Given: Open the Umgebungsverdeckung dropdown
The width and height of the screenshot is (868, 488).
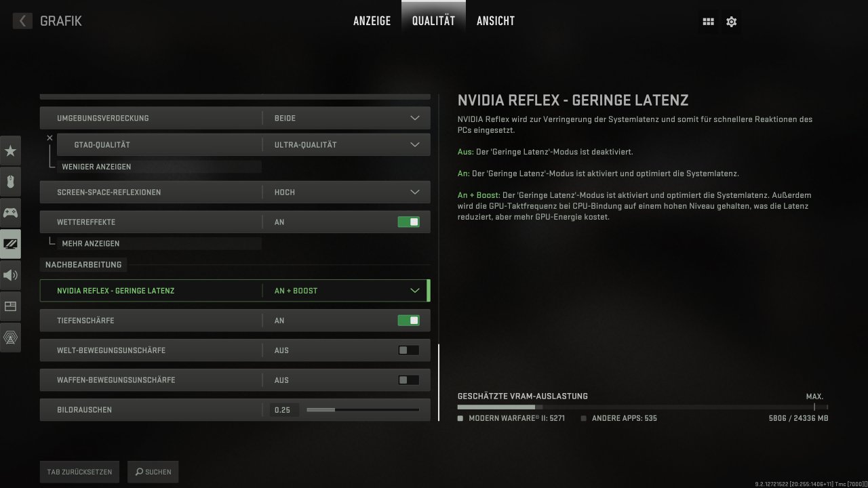Looking at the screenshot, I should tap(235, 118).
